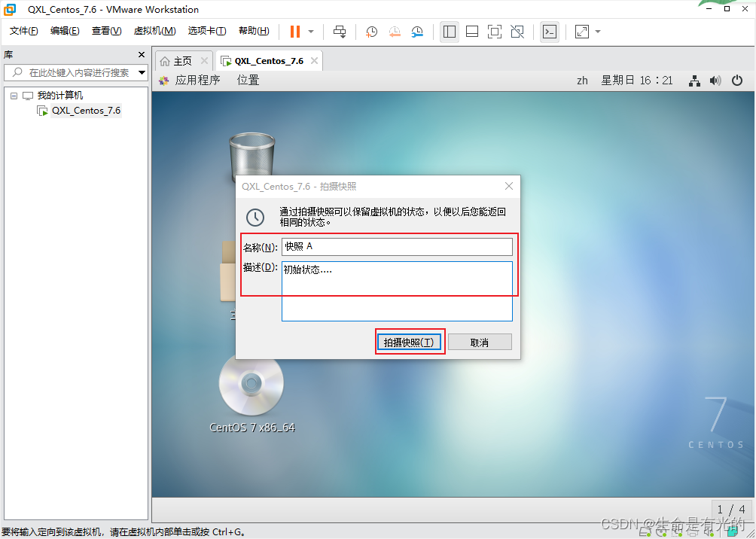Click 取消 in the snapshot dialog

pos(480,343)
